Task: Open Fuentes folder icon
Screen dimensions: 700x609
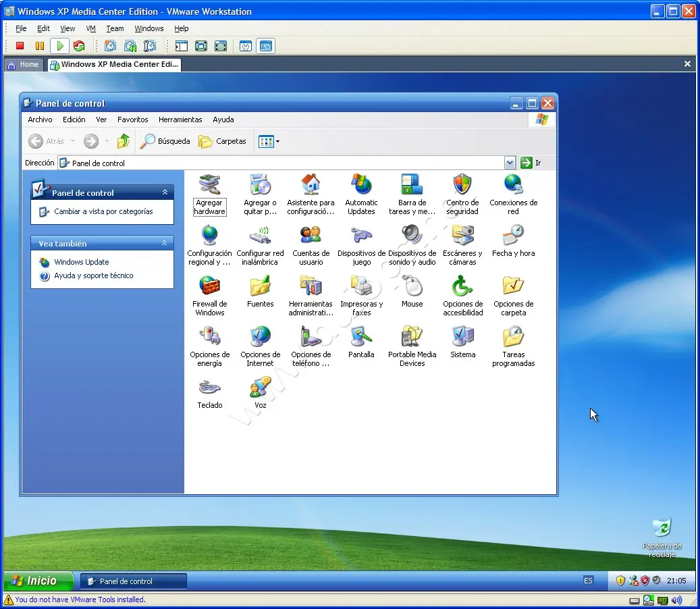Action: (260, 286)
